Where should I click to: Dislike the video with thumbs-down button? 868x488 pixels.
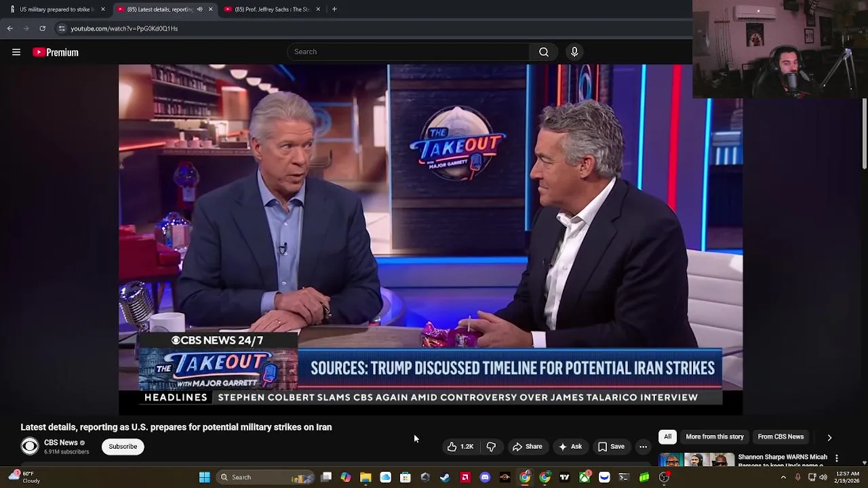pos(491,447)
